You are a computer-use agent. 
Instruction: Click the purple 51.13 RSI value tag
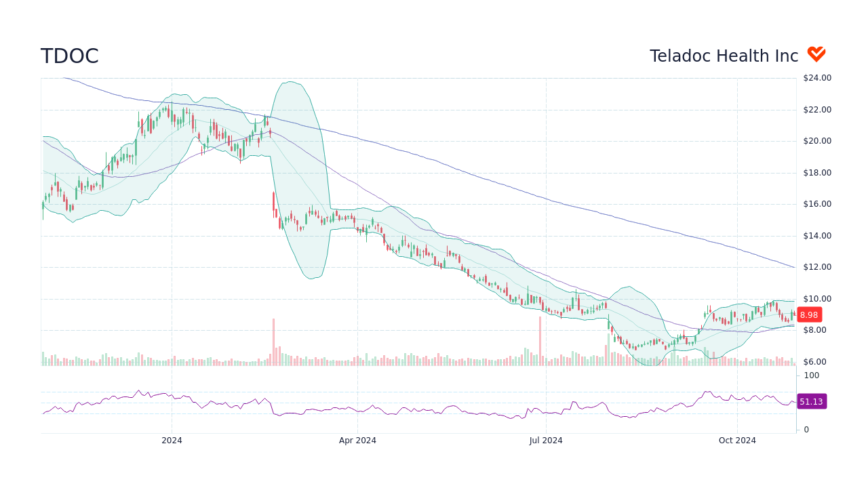811,401
